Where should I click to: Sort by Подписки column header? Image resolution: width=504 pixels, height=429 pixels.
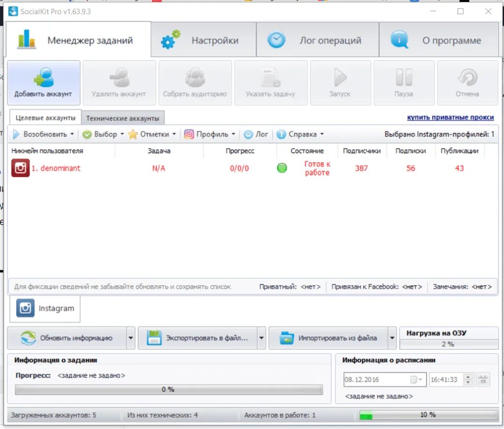pos(410,151)
